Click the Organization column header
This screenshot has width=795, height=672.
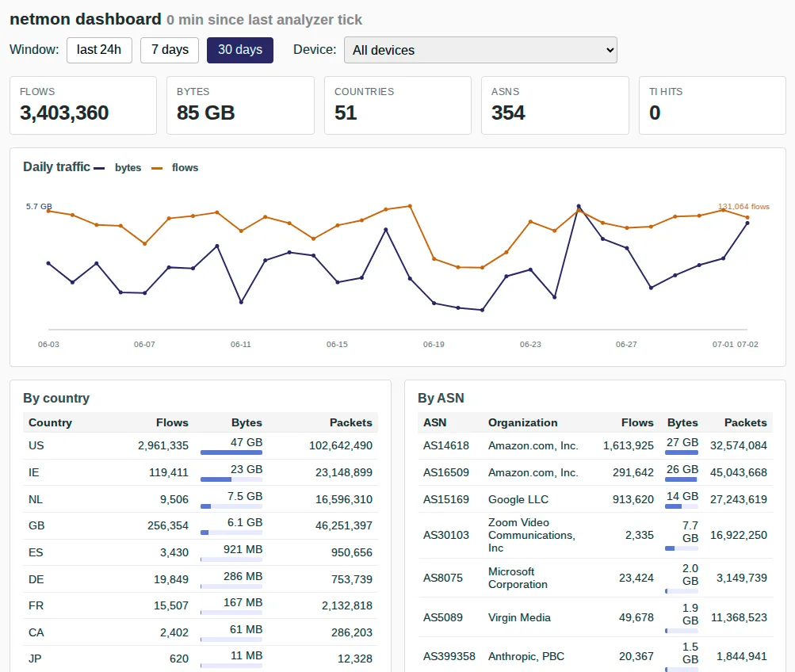coord(522,422)
